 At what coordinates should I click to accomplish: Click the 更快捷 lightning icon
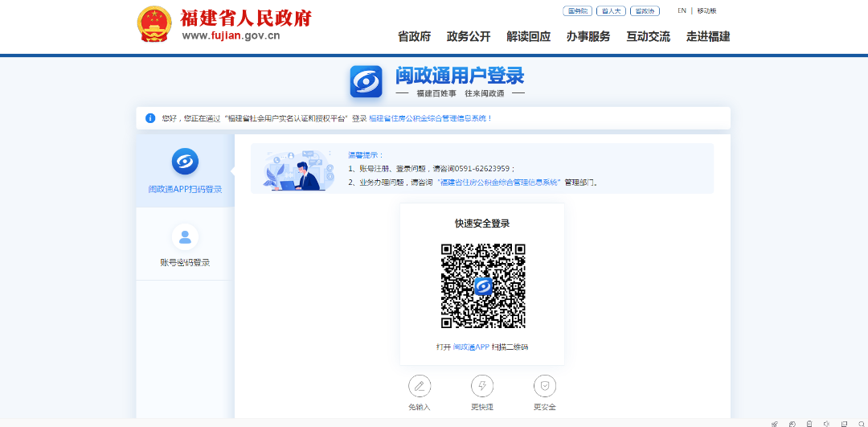pos(482,386)
